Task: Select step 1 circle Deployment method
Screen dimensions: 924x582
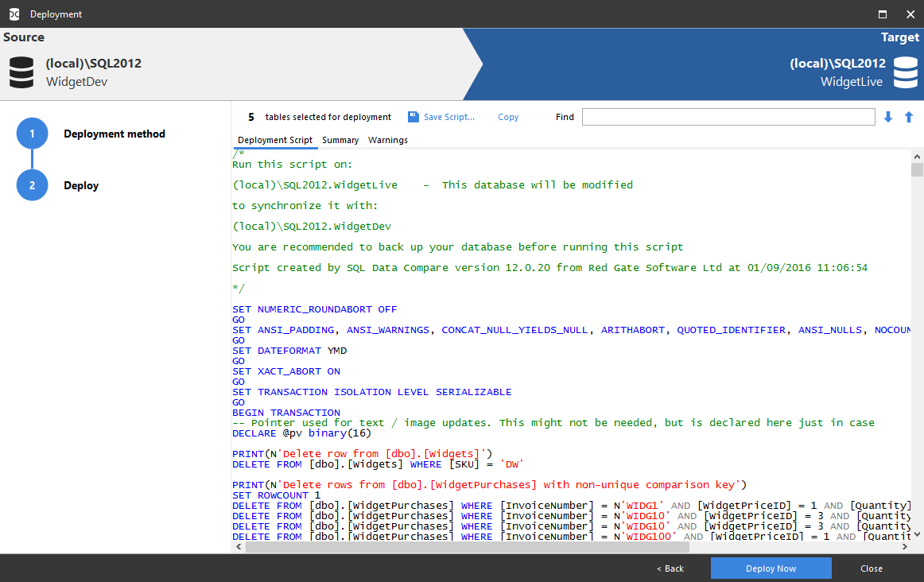Action: pos(32,134)
